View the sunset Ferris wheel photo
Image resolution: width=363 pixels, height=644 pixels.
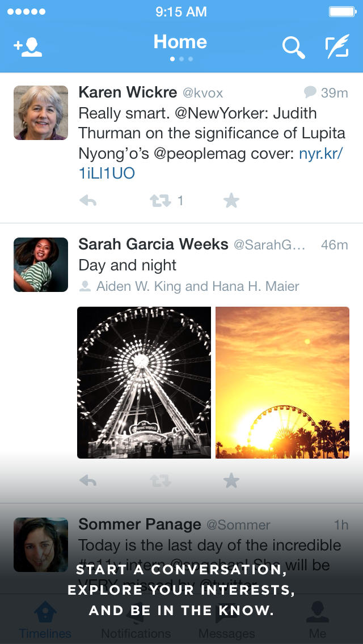(282, 383)
